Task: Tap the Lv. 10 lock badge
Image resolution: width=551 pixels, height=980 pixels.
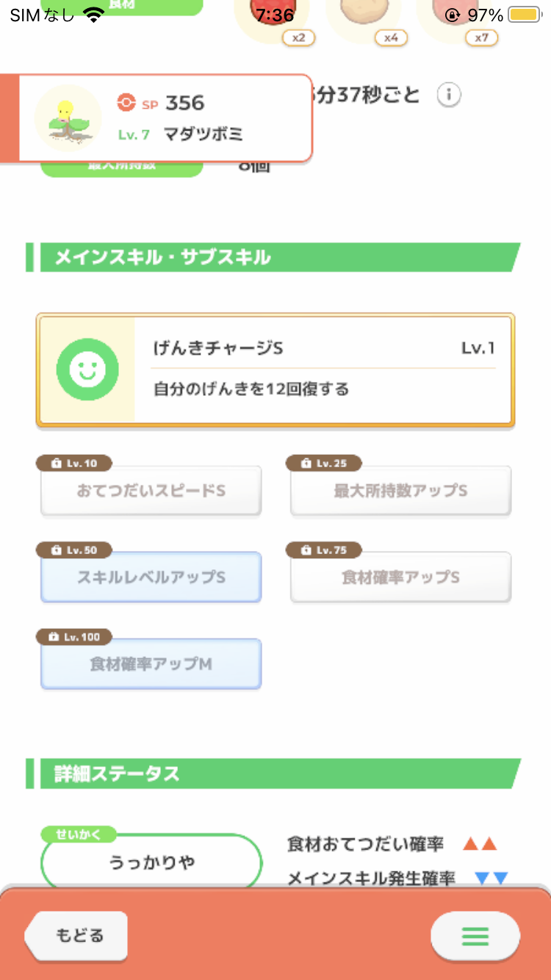Action: (x=76, y=464)
